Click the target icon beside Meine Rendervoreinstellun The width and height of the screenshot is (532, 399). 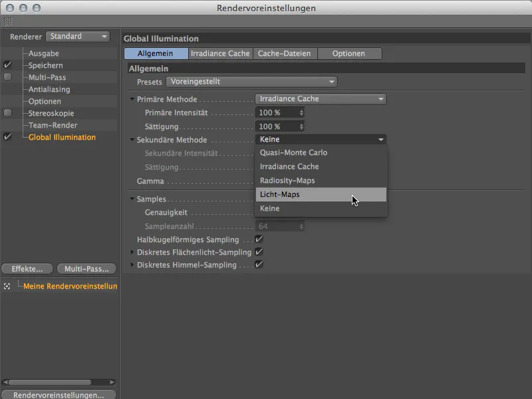[x=7, y=287]
